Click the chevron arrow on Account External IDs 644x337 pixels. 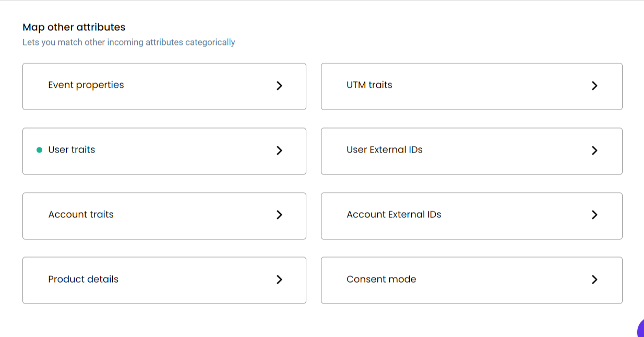point(594,215)
